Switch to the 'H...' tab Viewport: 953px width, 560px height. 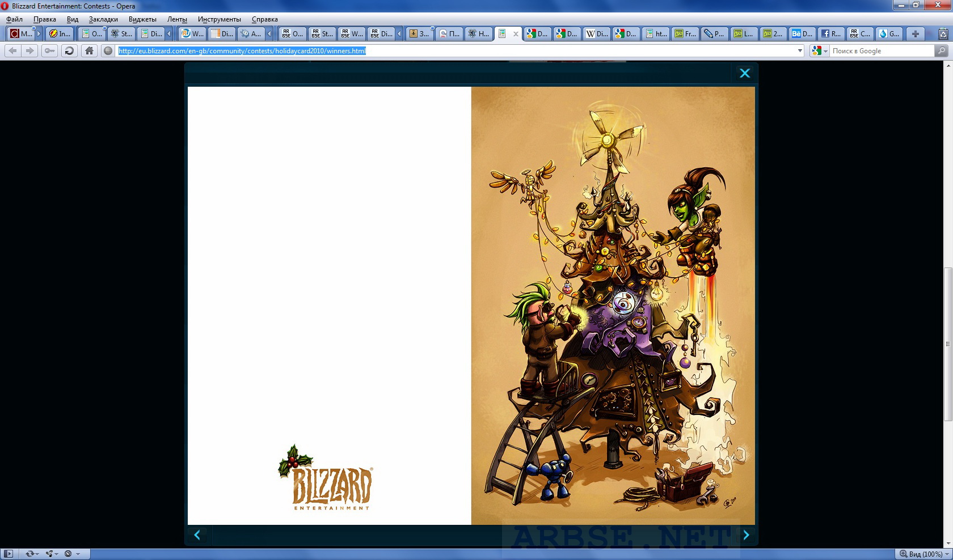[479, 34]
